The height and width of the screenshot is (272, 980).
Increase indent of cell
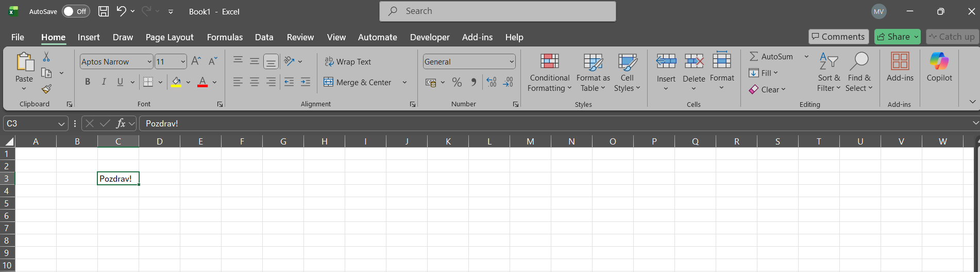coord(306,82)
